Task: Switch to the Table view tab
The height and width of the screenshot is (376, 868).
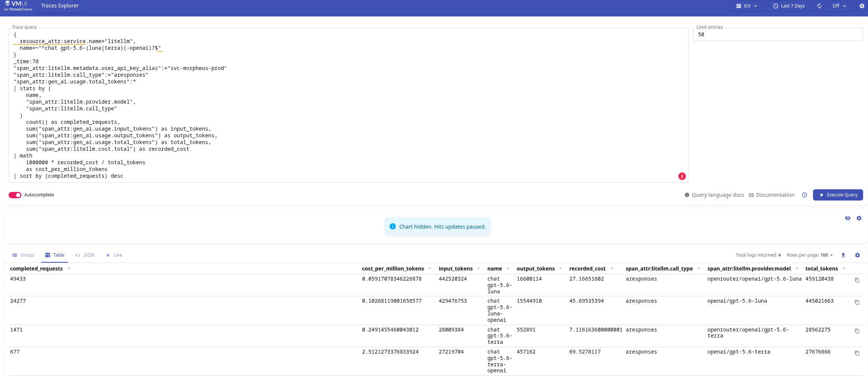Action: pyautogui.click(x=55, y=255)
